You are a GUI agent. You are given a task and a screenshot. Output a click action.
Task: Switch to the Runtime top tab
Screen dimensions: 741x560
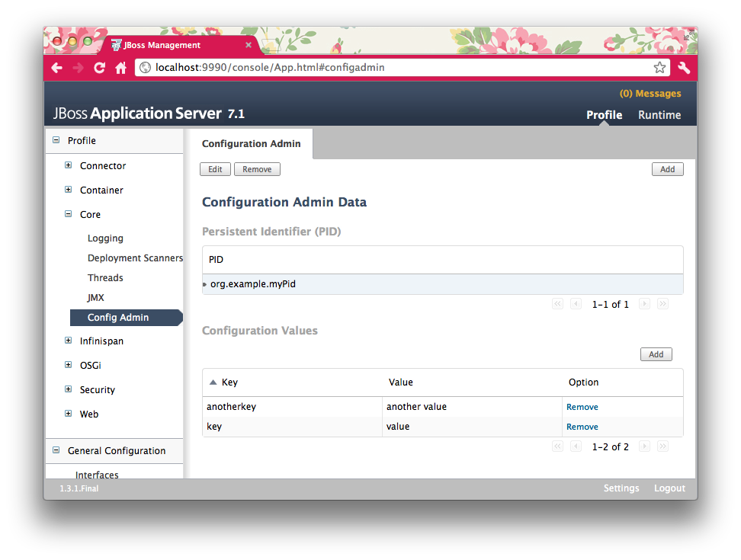pos(659,115)
